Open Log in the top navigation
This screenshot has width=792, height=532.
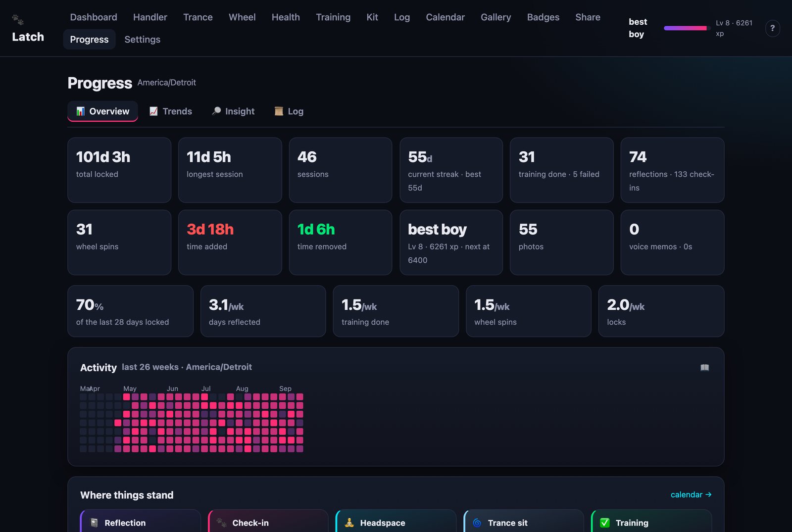coord(402,17)
